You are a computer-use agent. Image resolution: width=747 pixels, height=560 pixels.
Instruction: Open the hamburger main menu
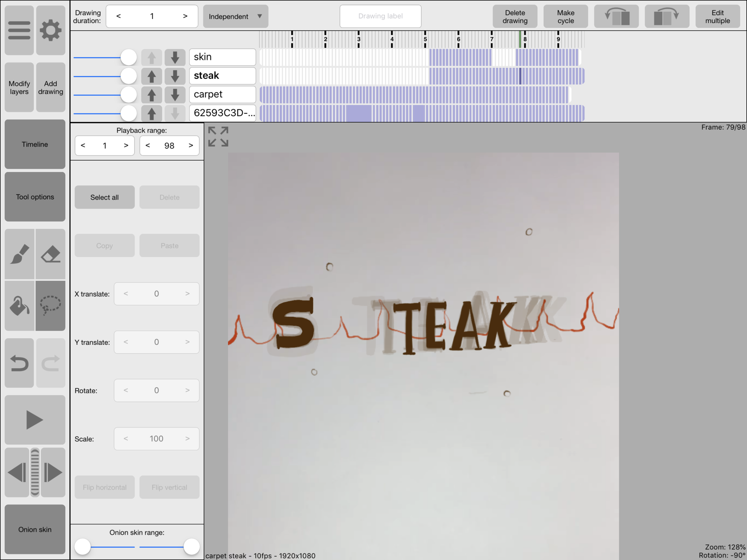point(19,30)
